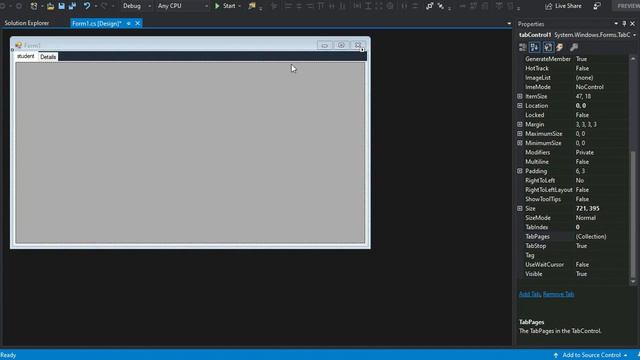Click the Add Tab link
Viewport: 640px width, 360px height.
coord(529,294)
